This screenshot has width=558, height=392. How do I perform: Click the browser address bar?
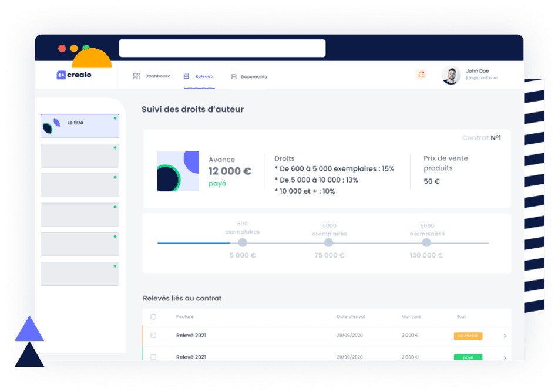coord(222,48)
